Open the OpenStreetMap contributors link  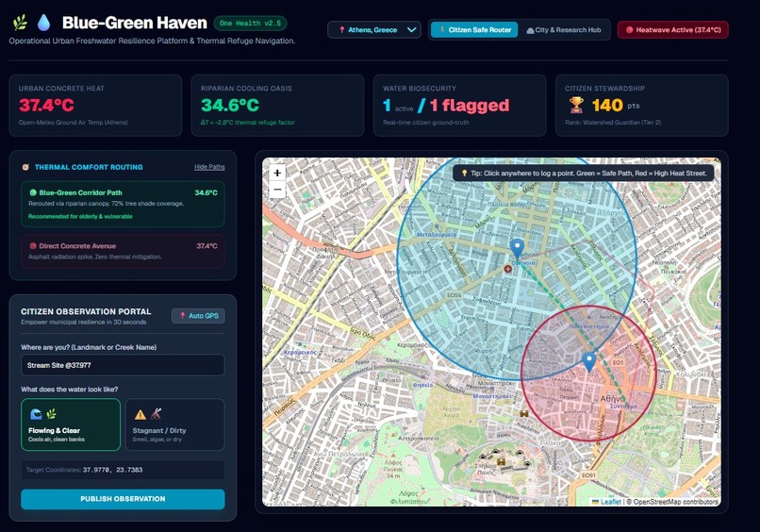675,502
